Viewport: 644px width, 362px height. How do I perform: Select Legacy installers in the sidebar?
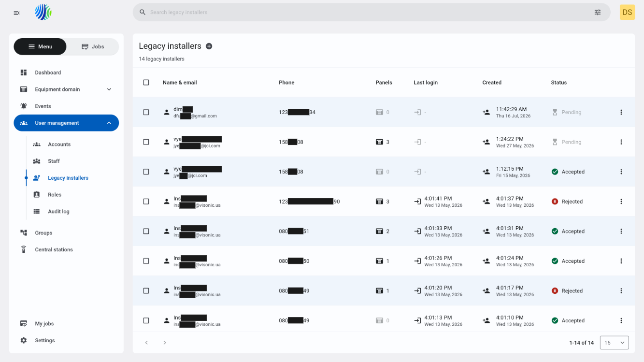(x=68, y=178)
